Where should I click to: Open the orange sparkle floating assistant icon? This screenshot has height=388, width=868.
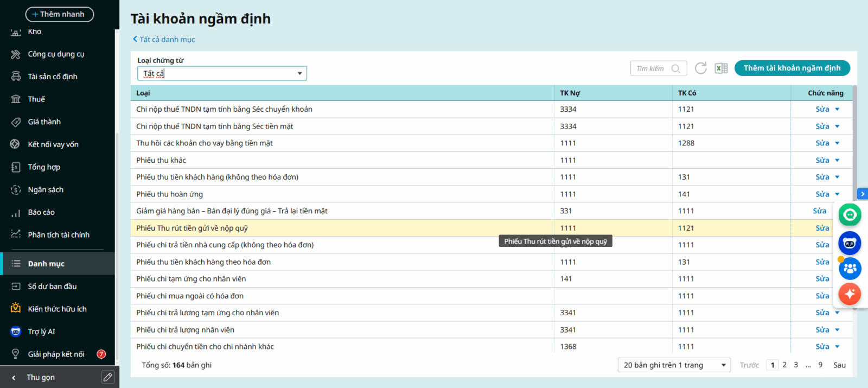tap(850, 294)
